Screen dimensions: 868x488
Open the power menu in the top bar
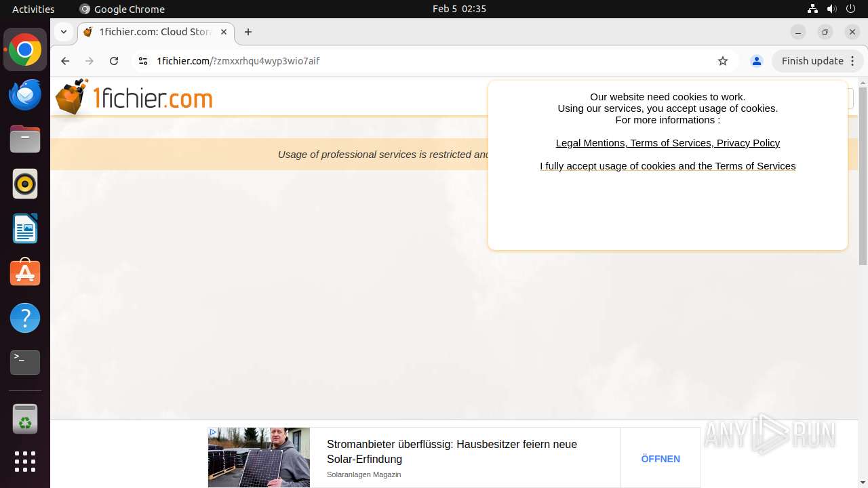(850, 9)
